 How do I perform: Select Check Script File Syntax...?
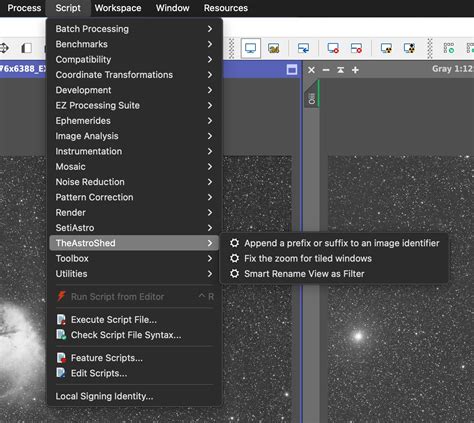(x=134, y=335)
